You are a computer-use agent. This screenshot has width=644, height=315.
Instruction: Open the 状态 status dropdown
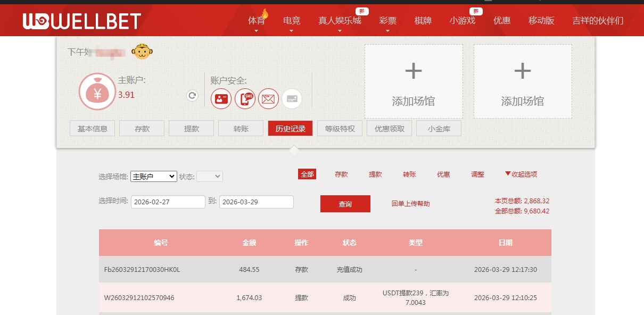[210, 176]
